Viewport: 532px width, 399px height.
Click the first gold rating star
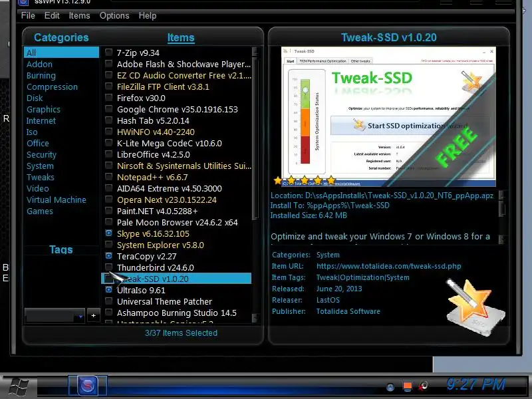(x=278, y=180)
